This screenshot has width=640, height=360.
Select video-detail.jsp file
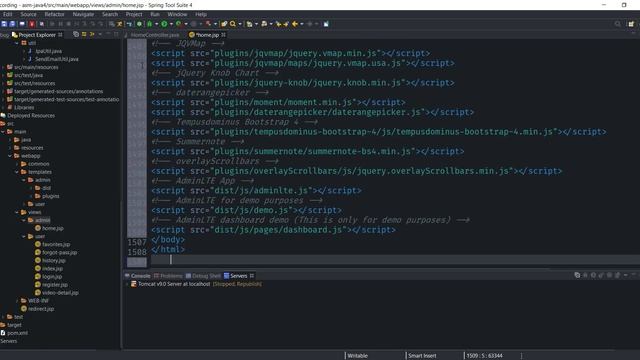pos(60,293)
